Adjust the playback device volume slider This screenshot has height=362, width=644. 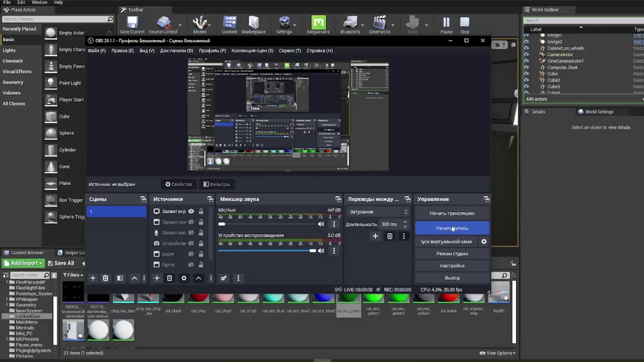coord(312,251)
